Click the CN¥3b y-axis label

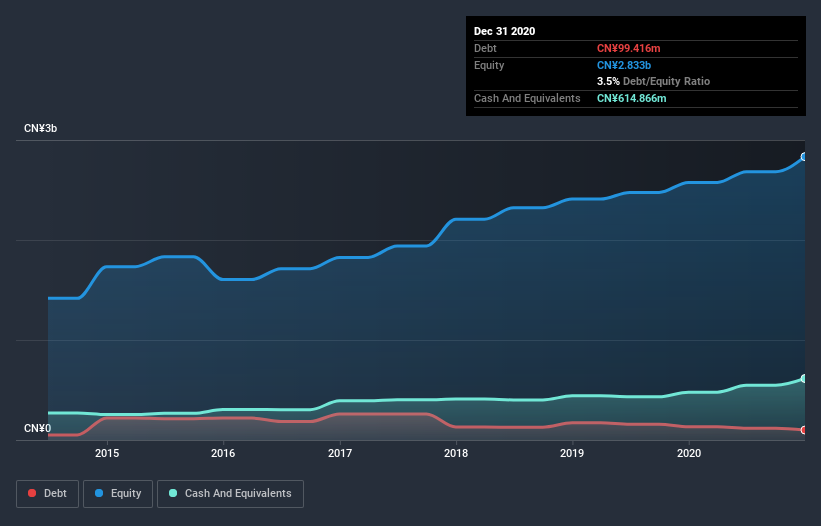point(40,128)
